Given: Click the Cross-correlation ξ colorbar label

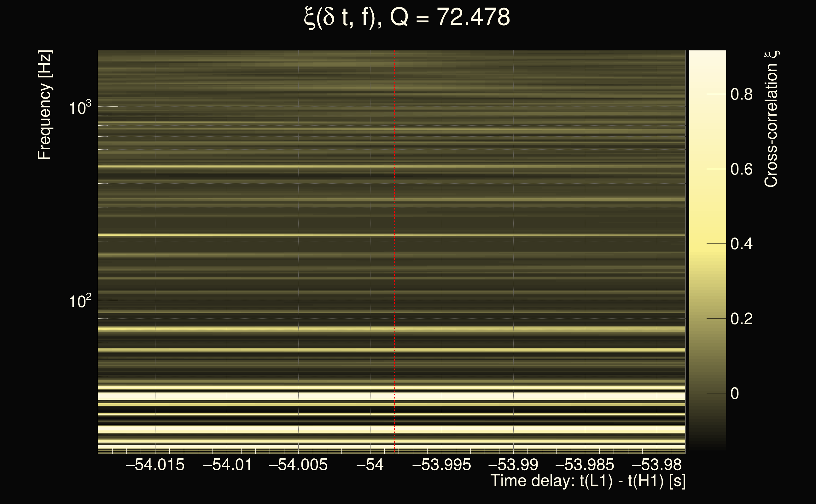Looking at the screenshot, I should click(771, 119).
